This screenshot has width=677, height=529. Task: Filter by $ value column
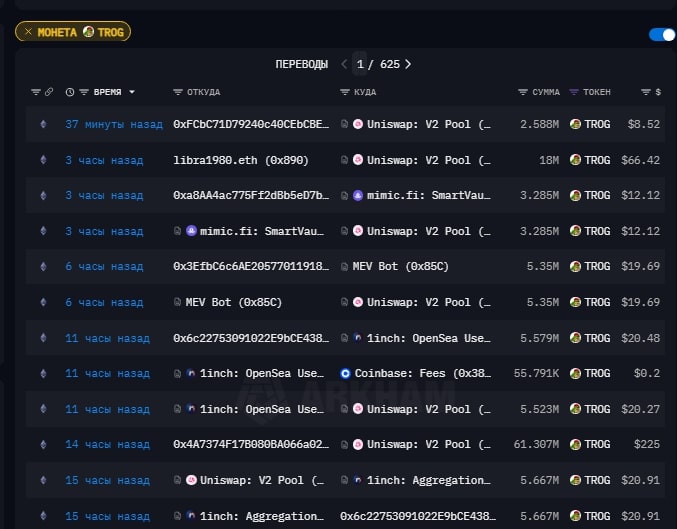[645, 92]
